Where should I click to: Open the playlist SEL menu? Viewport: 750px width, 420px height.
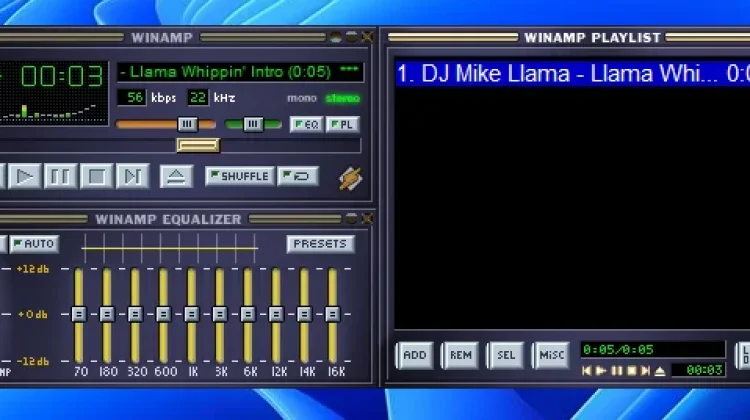coord(506,355)
